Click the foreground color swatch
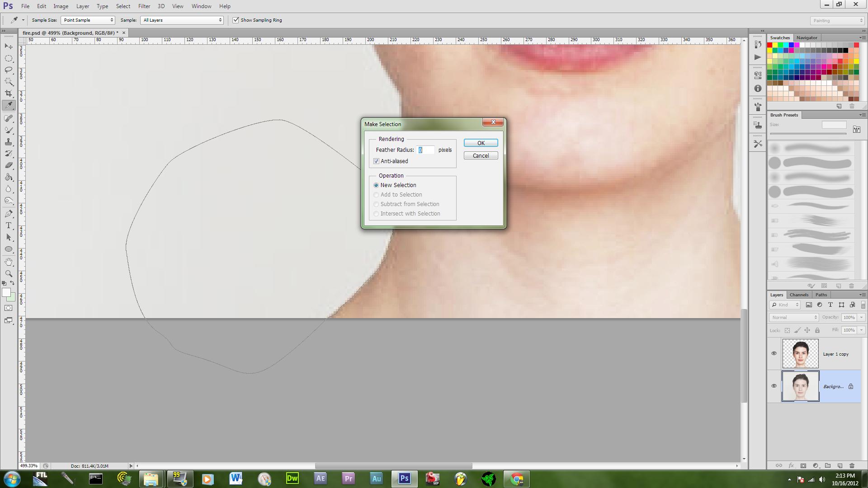This screenshot has width=868, height=488. click(x=6, y=293)
